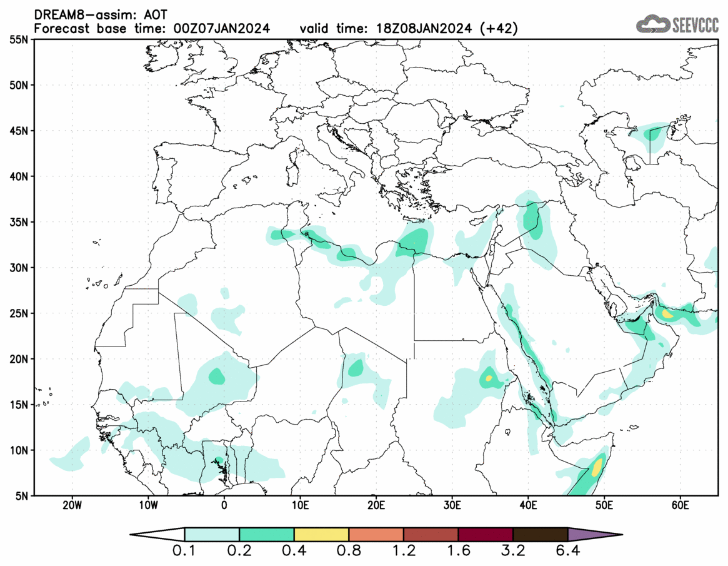Click the '0.4' colorbar value label

[294, 551]
